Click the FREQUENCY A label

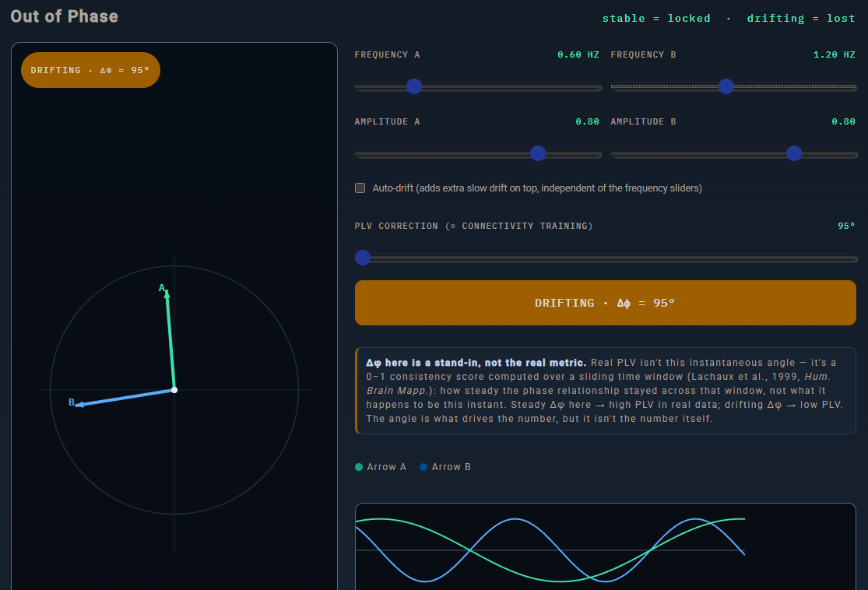click(387, 54)
